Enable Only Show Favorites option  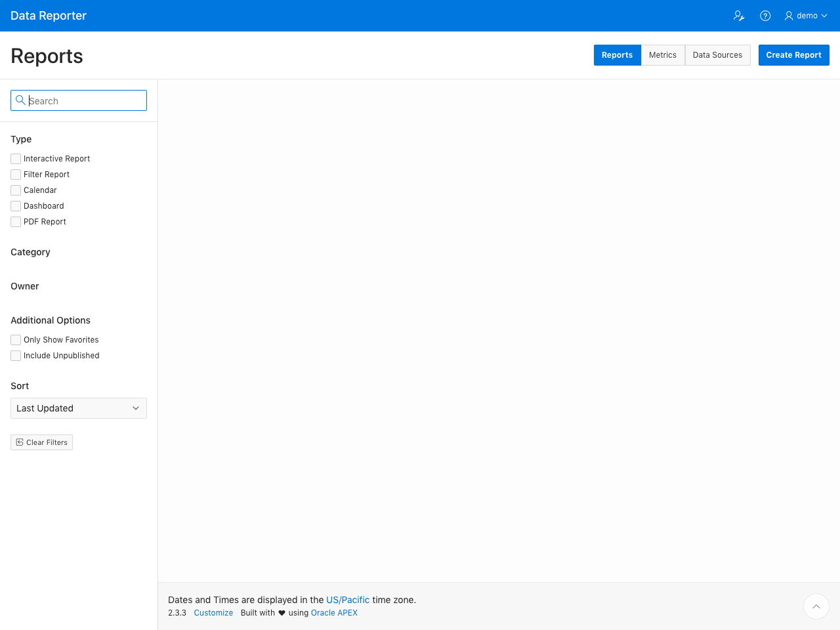point(16,340)
